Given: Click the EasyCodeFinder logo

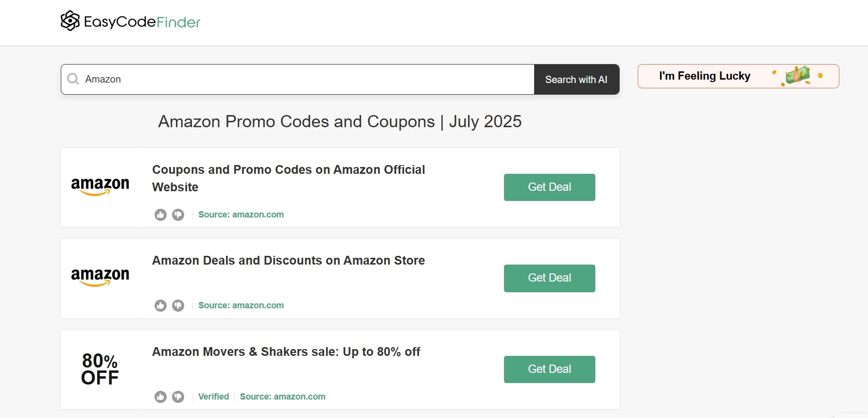Looking at the screenshot, I should tap(130, 21).
